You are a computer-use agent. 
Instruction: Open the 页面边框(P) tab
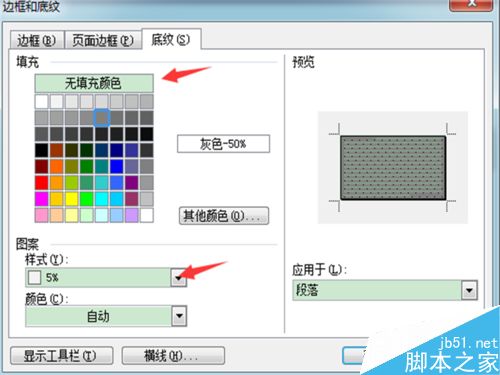(103, 40)
